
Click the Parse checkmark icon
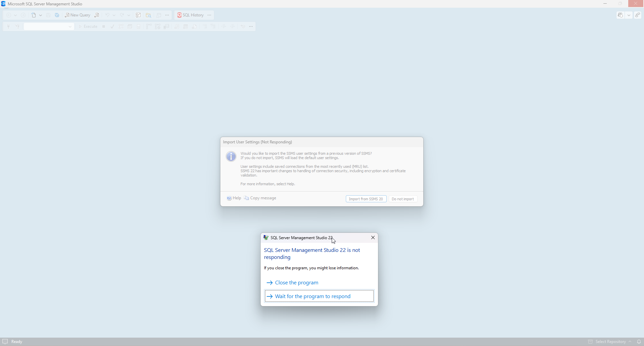point(112,26)
